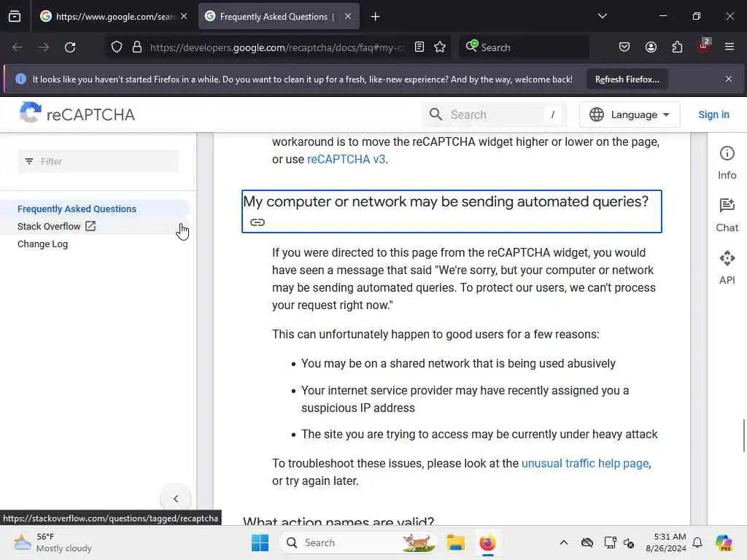
Task: Open Firefox tab overview icon
Action: coord(15,17)
